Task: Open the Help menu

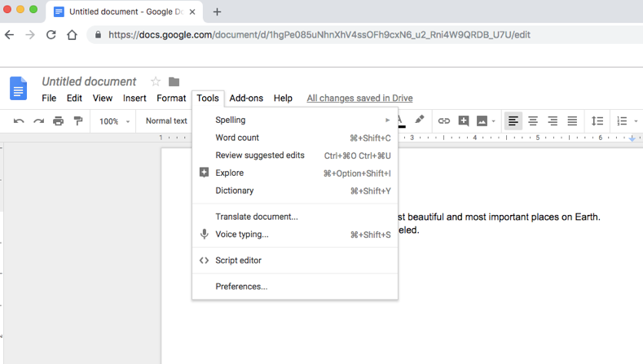Action: pyautogui.click(x=283, y=98)
